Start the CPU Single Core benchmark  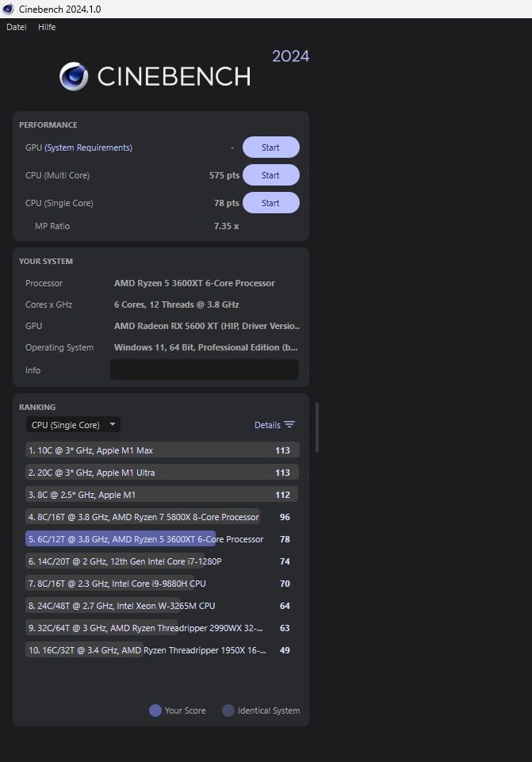(x=270, y=203)
